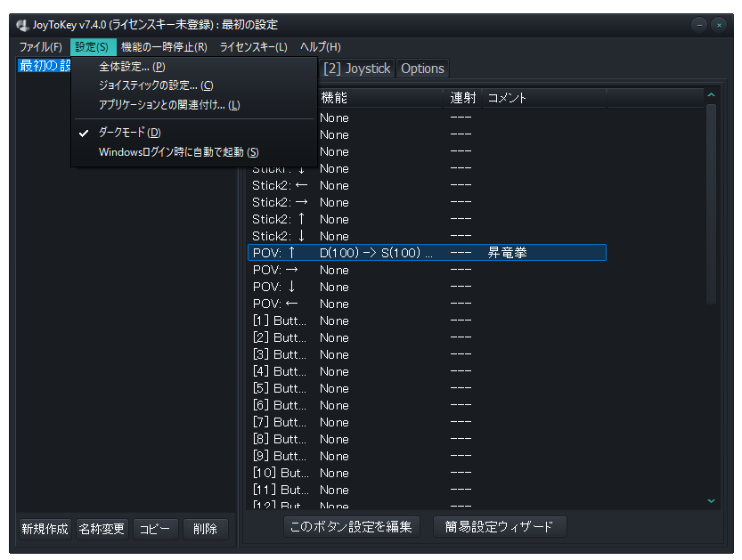Open the ファイル(F) menu
742x560 pixels.
point(41,47)
